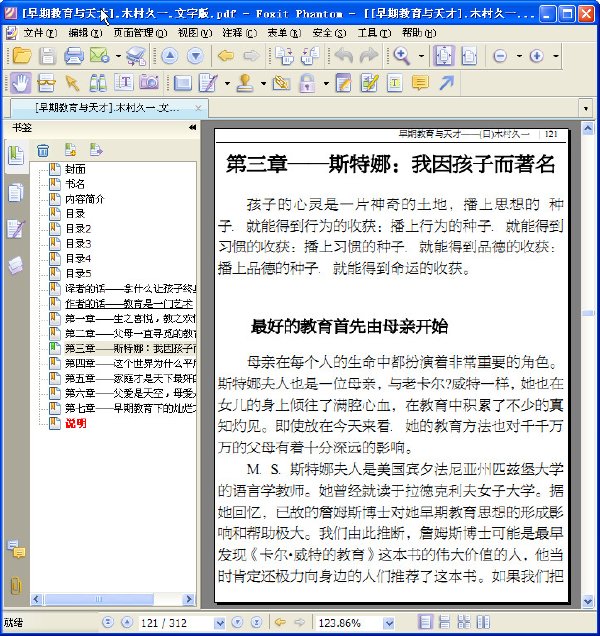Open the Comments side panel
The width and height of the screenshot is (600, 636).
pos(16,549)
